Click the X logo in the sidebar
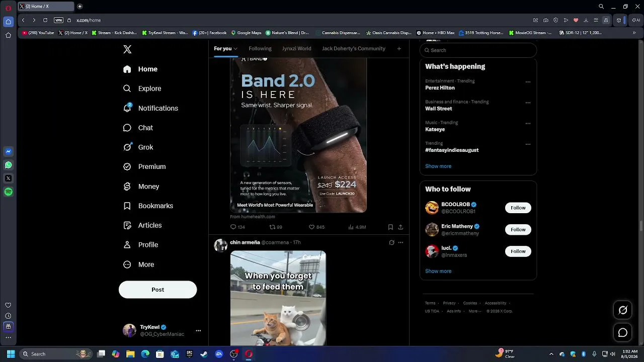Viewport: 644px width, 362px height. 127,49
